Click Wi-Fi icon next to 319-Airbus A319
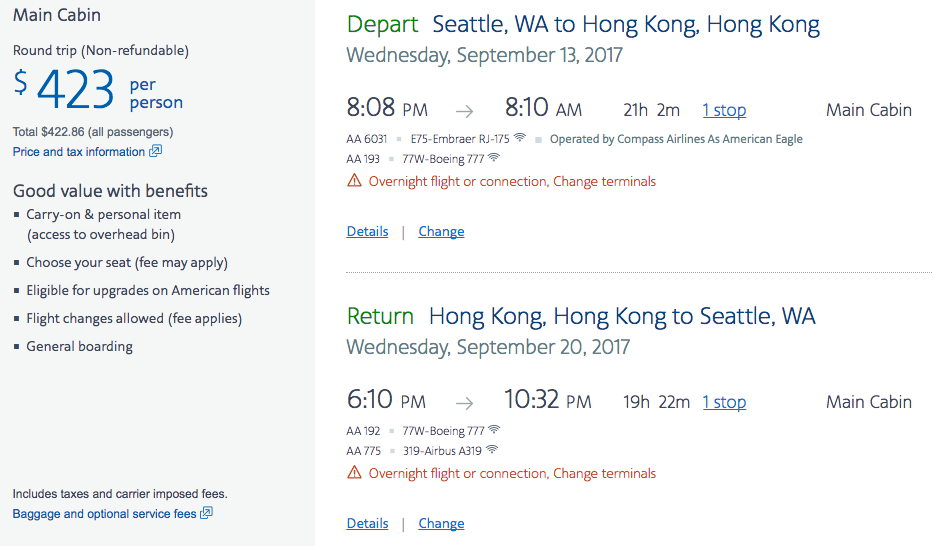 tap(492, 450)
